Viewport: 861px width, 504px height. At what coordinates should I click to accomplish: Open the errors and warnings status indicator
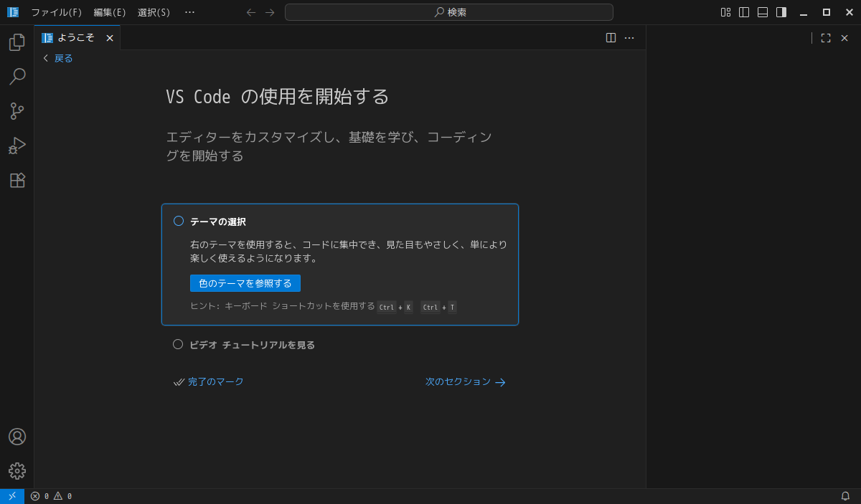pyautogui.click(x=51, y=496)
